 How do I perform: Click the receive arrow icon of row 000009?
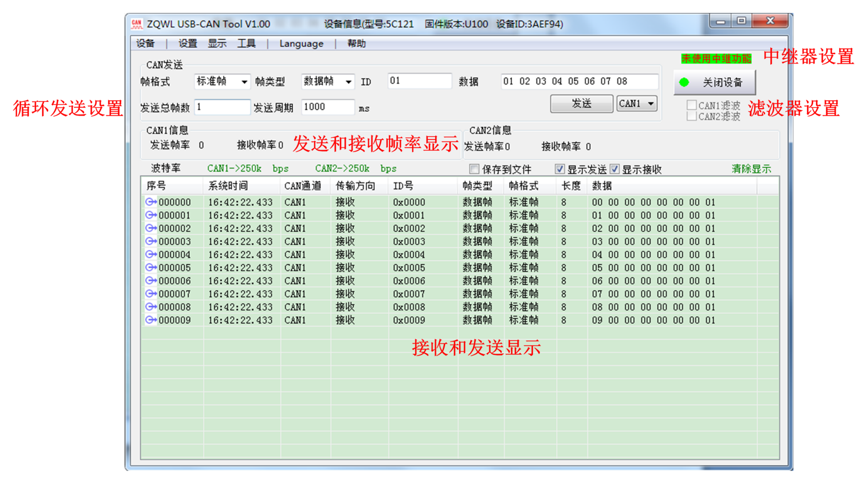pos(150,320)
